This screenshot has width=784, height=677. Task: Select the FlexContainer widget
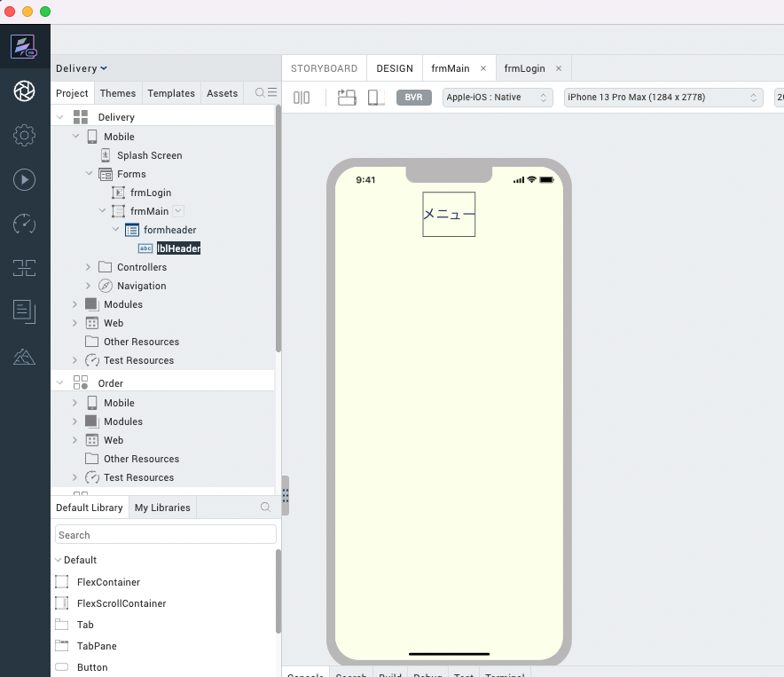coord(108,582)
